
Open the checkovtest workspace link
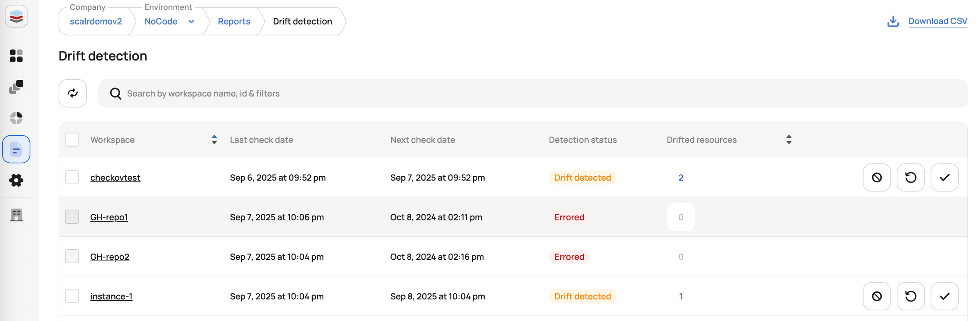pos(115,177)
